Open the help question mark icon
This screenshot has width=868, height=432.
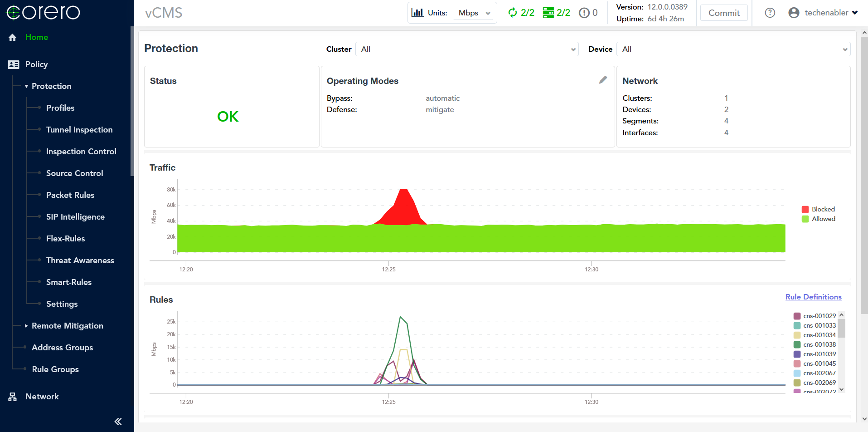[x=770, y=13]
